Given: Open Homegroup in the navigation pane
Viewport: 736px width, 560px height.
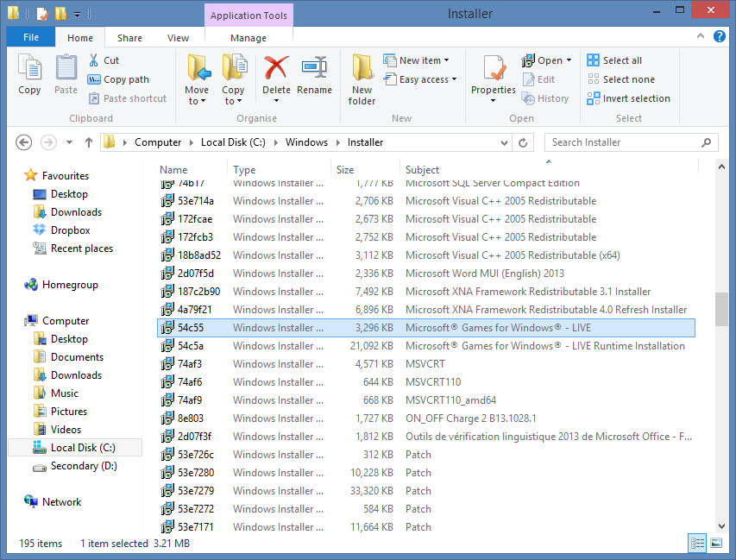Looking at the screenshot, I should (x=61, y=285).
